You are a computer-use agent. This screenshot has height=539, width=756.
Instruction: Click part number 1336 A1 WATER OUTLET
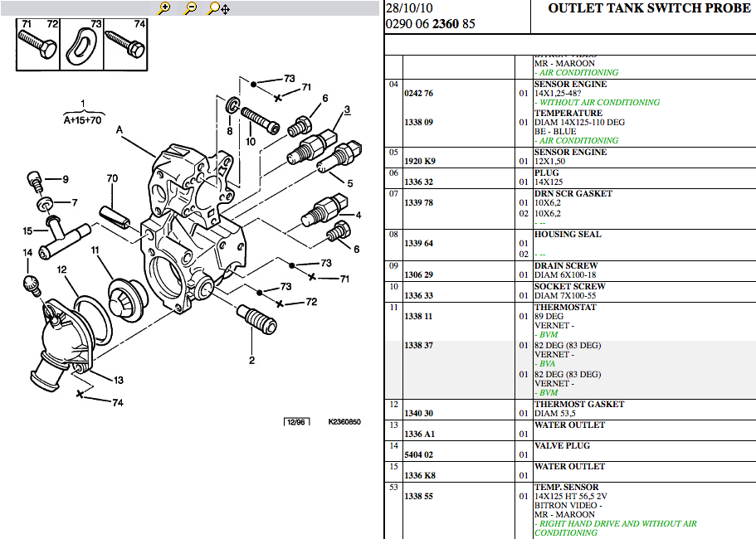click(419, 434)
